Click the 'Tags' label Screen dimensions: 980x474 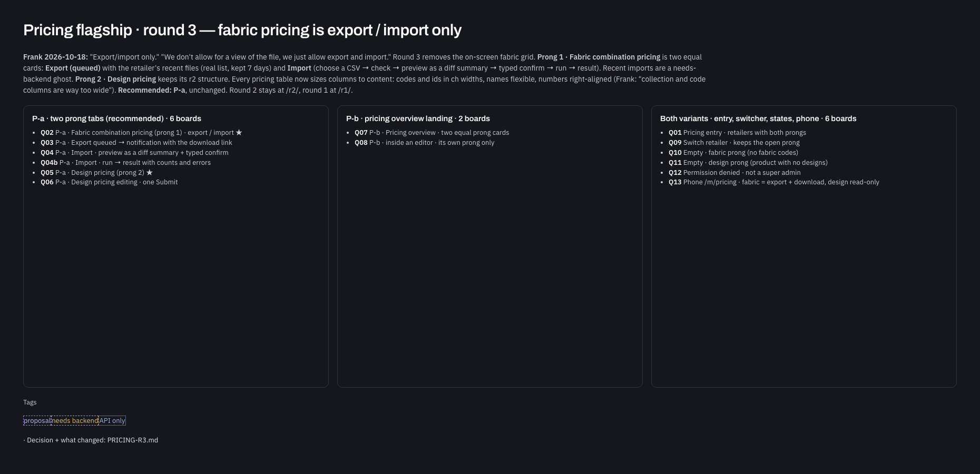click(x=30, y=402)
